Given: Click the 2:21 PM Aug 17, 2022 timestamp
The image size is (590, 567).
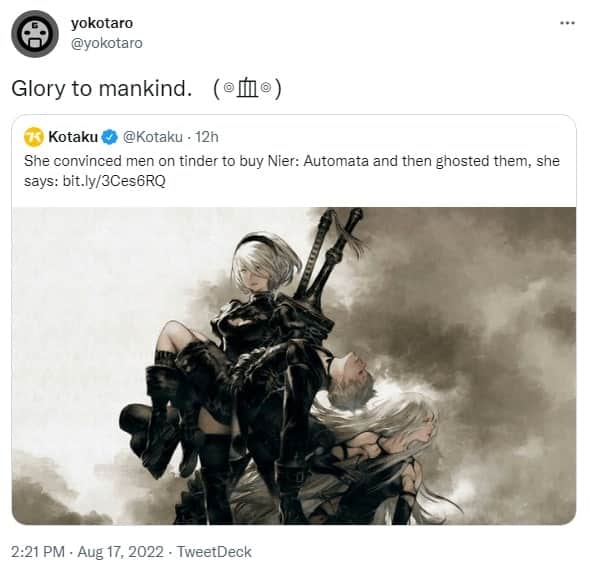Looking at the screenshot, I should click(x=87, y=552).
